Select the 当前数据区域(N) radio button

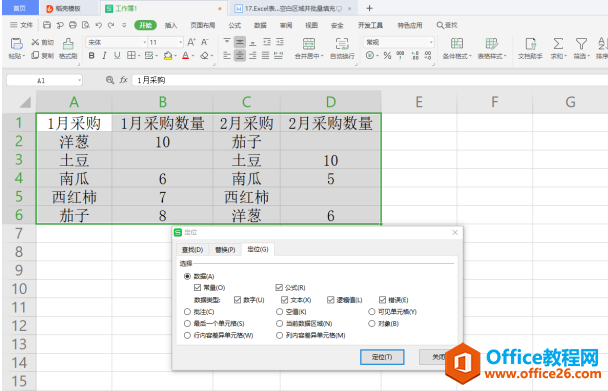[280, 324]
